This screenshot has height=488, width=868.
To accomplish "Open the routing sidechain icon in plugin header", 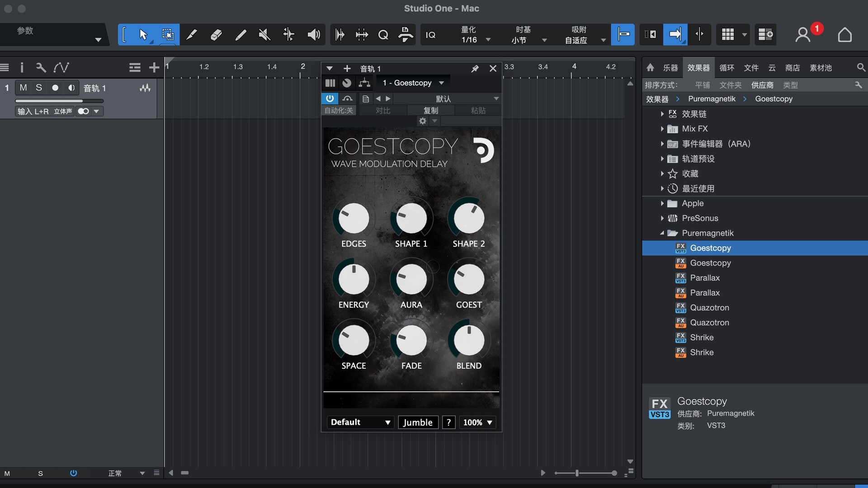I will [x=364, y=83].
